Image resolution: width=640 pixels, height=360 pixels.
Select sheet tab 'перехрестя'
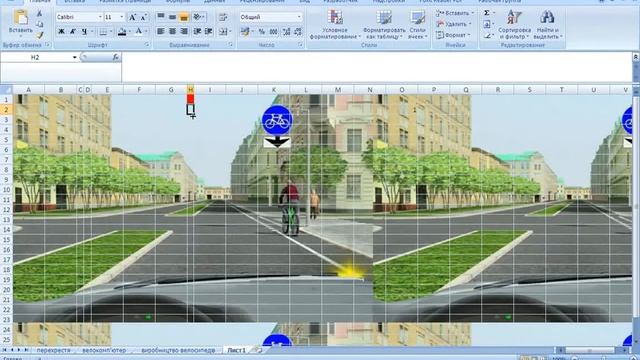pos(53,350)
